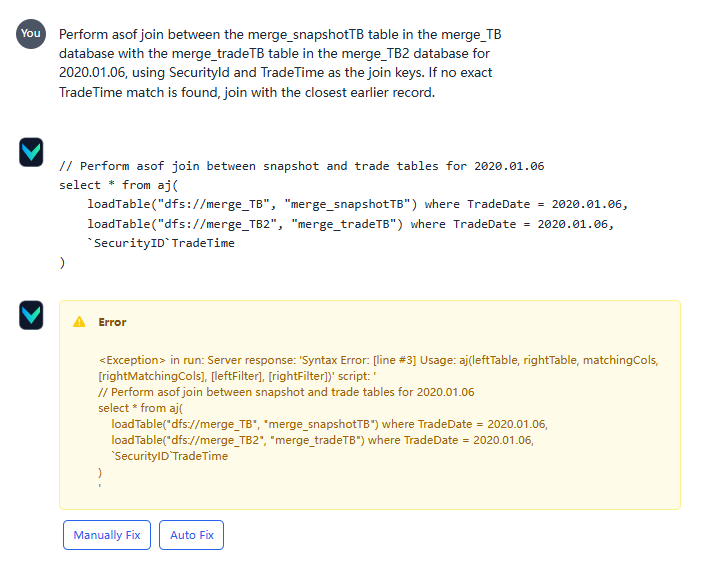
Task: Click the merge_snapshotTB loadTable line in the reply
Action: point(356,204)
